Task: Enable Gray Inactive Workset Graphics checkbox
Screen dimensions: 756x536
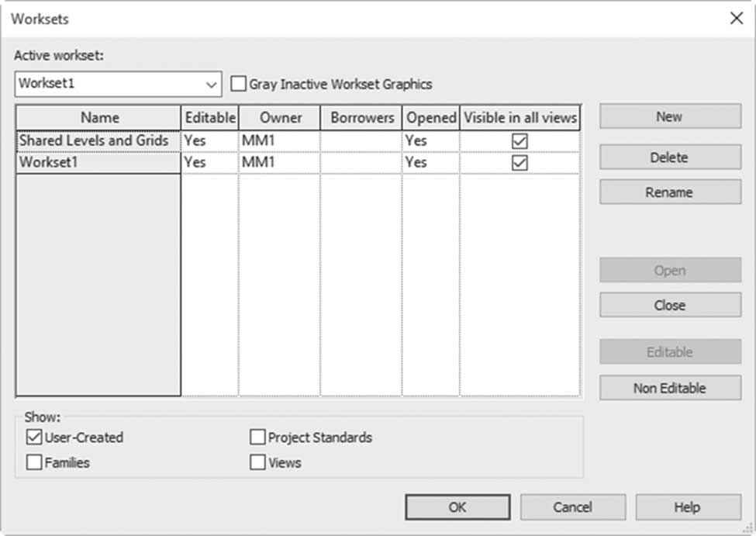Action: (238, 84)
